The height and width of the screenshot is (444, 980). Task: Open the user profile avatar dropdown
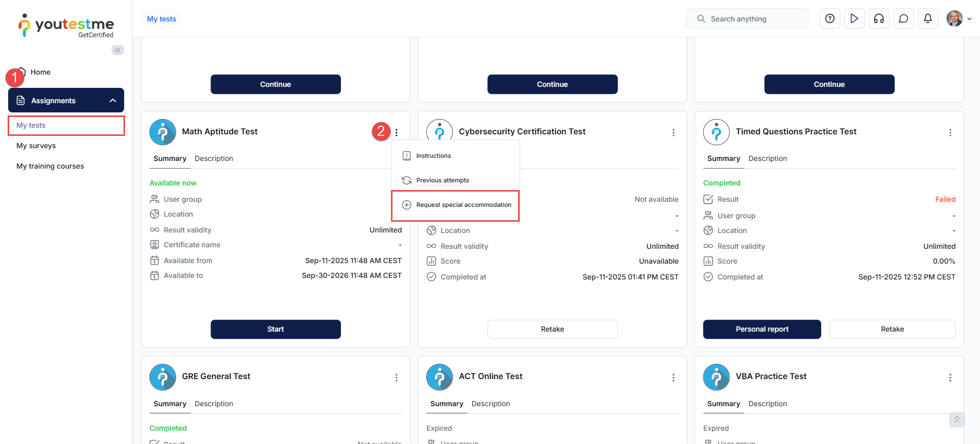(x=959, y=19)
